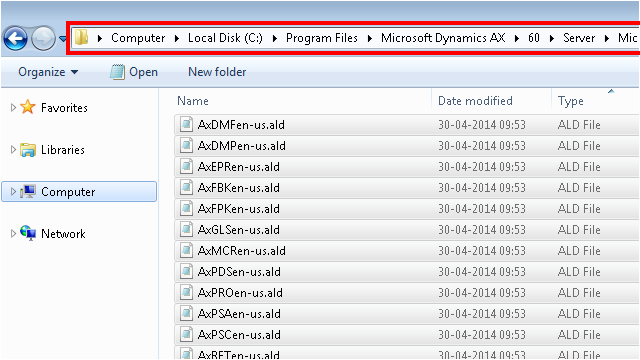
Task: Expand the Network tree node
Action: click(x=13, y=233)
